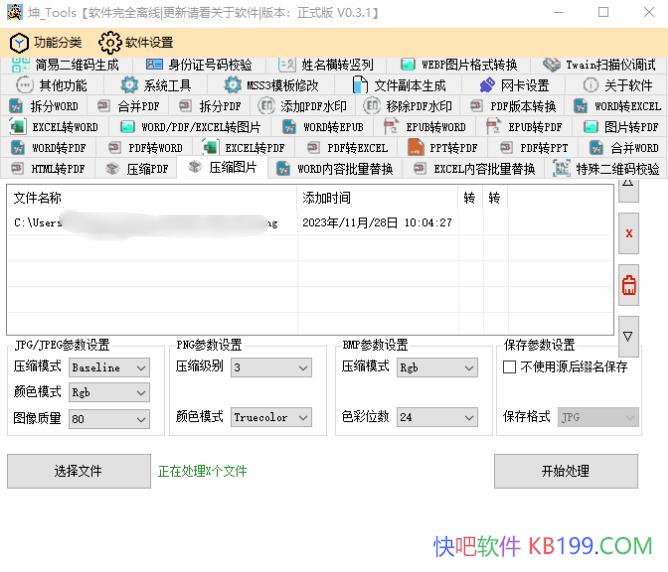This screenshot has width=668, height=572.
Task: Switch to the 压缩PDF tab
Action: [x=137, y=169]
